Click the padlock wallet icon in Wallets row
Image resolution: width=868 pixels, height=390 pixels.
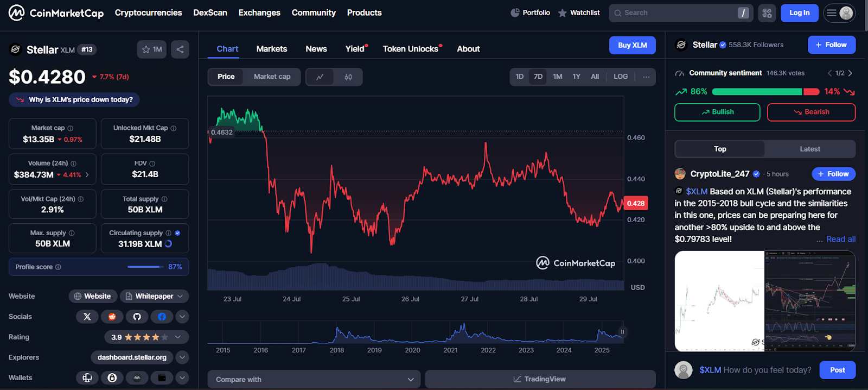click(x=112, y=378)
